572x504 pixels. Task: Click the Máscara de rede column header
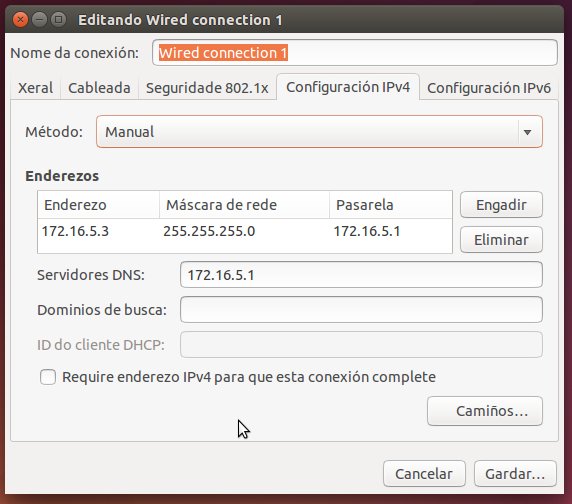point(244,205)
